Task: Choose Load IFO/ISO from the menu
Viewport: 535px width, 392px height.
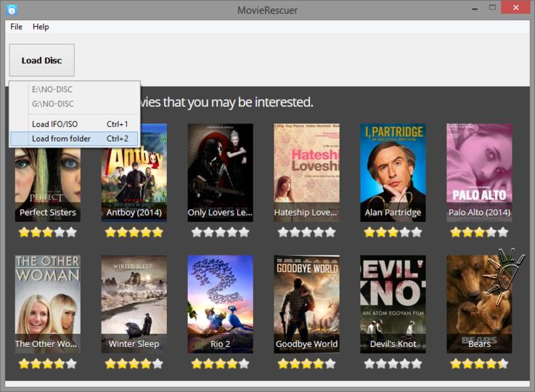Action: coord(75,124)
